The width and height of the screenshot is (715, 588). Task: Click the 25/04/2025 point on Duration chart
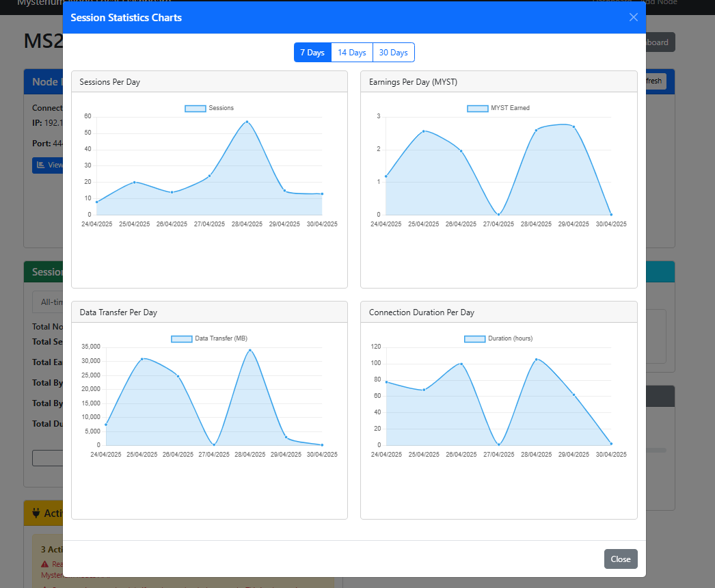(x=424, y=390)
